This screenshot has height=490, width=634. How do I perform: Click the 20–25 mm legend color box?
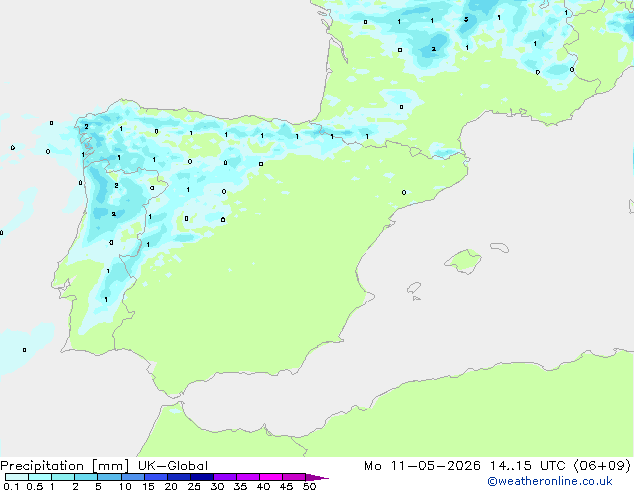click(x=179, y=477)
